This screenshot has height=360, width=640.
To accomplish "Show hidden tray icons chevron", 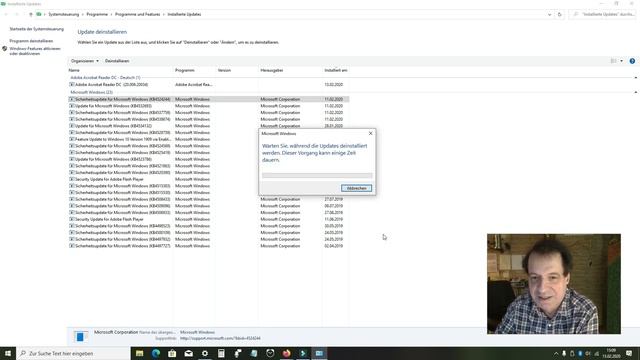I will tap(556, 353).
